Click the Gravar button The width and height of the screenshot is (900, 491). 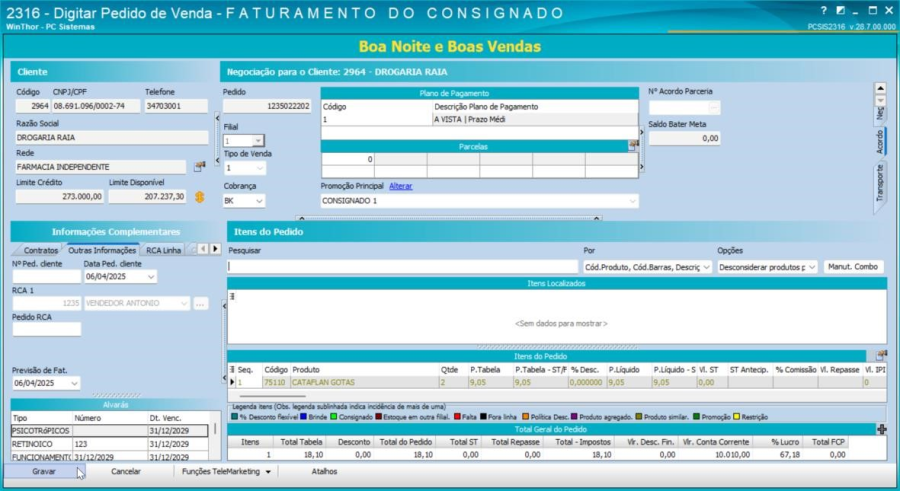(44, 471)
